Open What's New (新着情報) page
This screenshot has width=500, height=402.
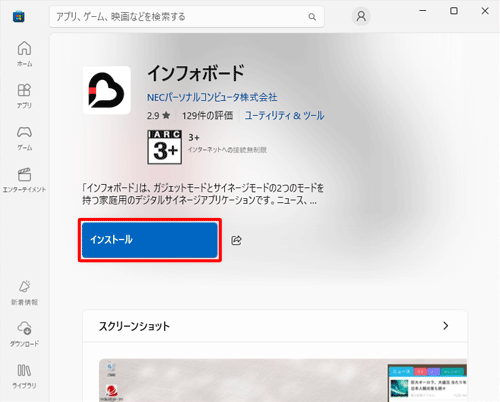coord(24,293)
